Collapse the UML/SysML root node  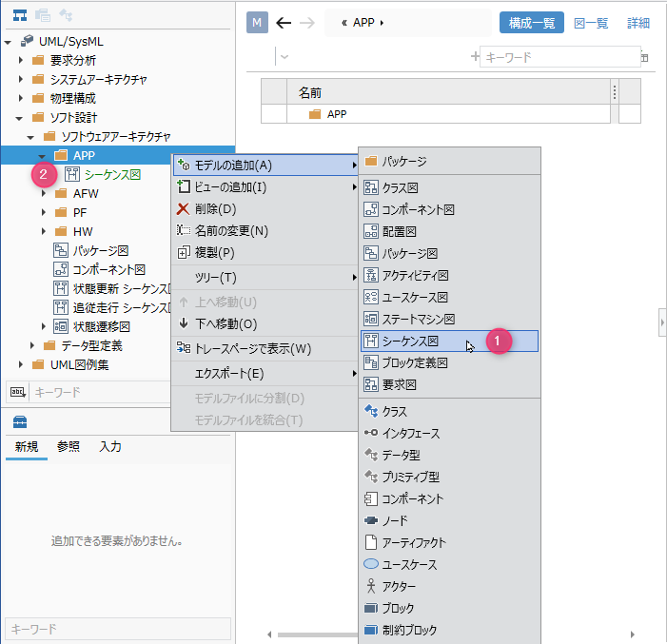(x=8, y=42)
